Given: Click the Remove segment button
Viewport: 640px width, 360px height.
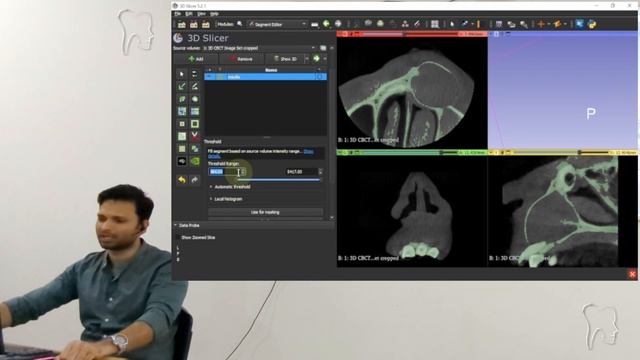Looking at the screenshot, I should click(241, 59).
